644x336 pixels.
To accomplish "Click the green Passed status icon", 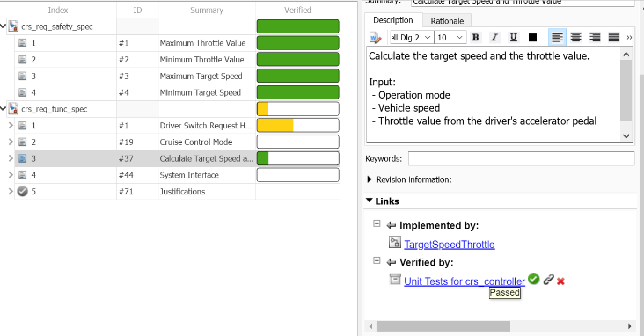I will tap(533, 279).
